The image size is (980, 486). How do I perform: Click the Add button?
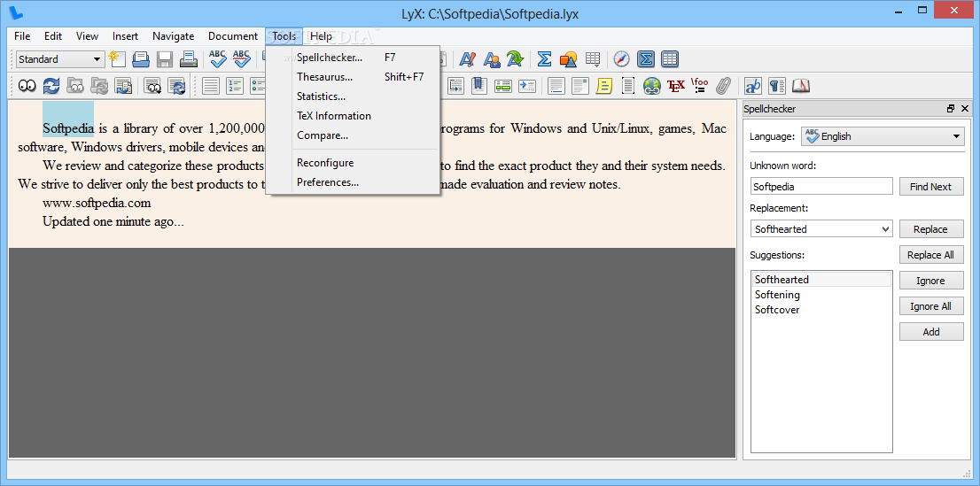[931, 332]
